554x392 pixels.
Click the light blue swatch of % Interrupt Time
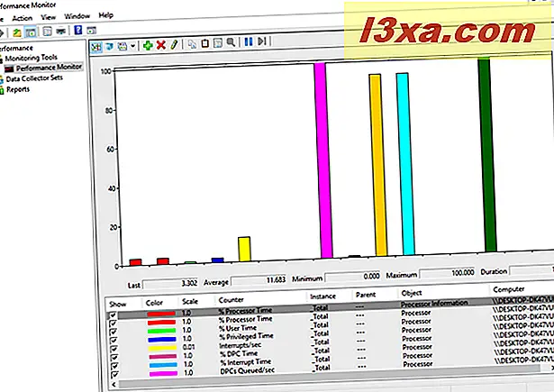tap(163, 365)
